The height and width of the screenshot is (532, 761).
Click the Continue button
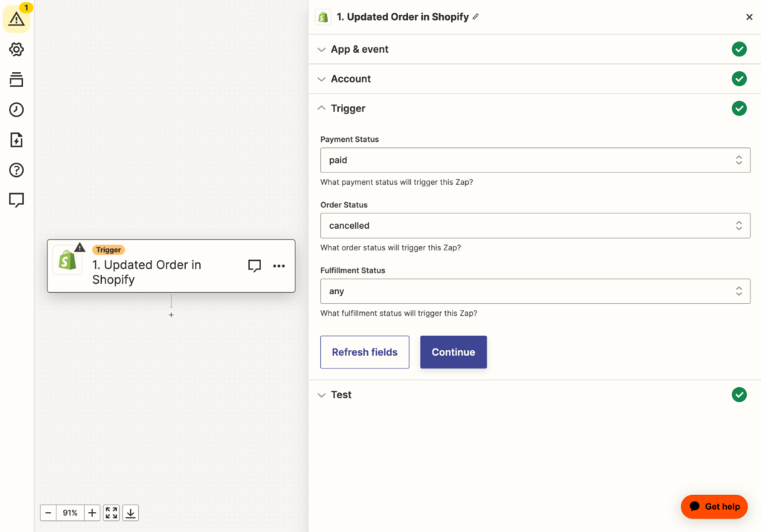coord(453,352)
